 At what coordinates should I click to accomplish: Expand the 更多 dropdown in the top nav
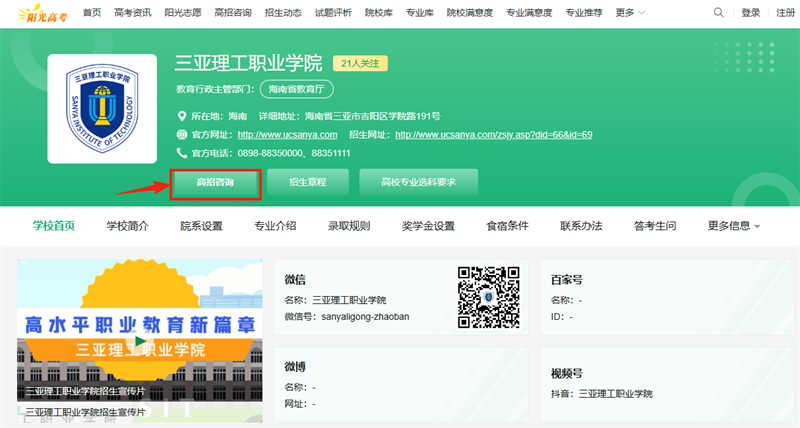[630, 13]
